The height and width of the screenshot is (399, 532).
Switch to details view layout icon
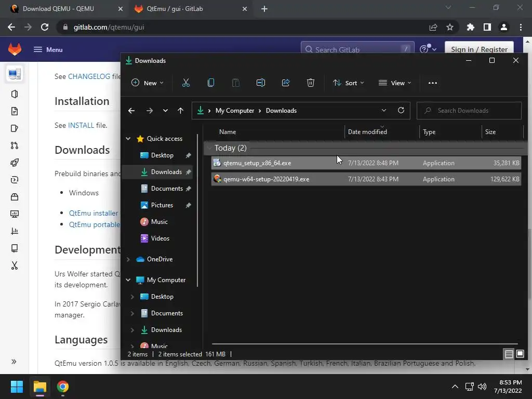[x=509, y=354]
